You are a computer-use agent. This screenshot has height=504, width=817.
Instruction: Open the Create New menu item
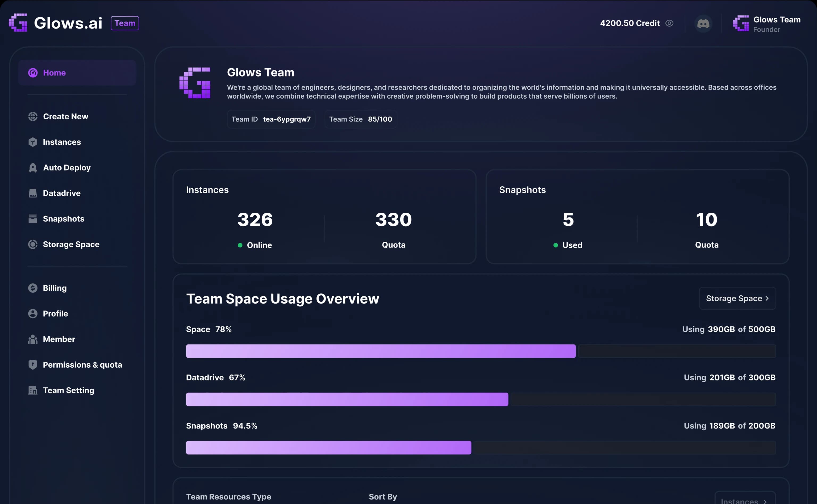point(77,116)
